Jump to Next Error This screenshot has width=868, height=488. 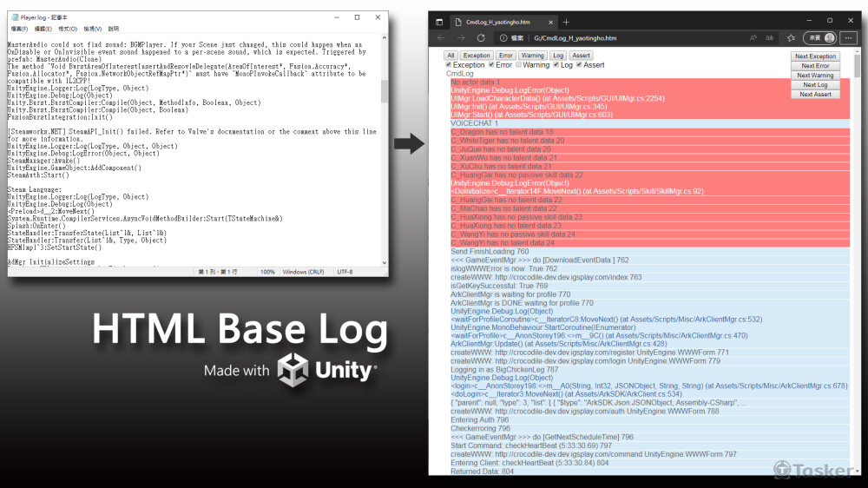coord(815,66)
